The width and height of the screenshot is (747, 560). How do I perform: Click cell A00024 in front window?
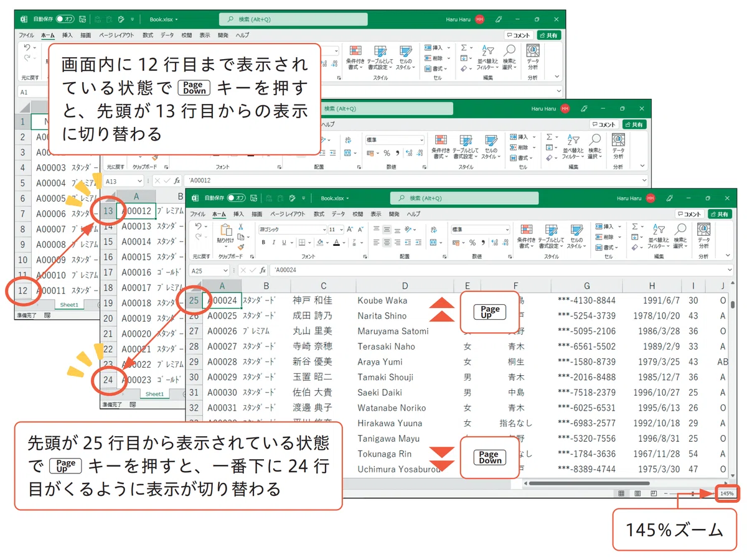pos(222,301)
